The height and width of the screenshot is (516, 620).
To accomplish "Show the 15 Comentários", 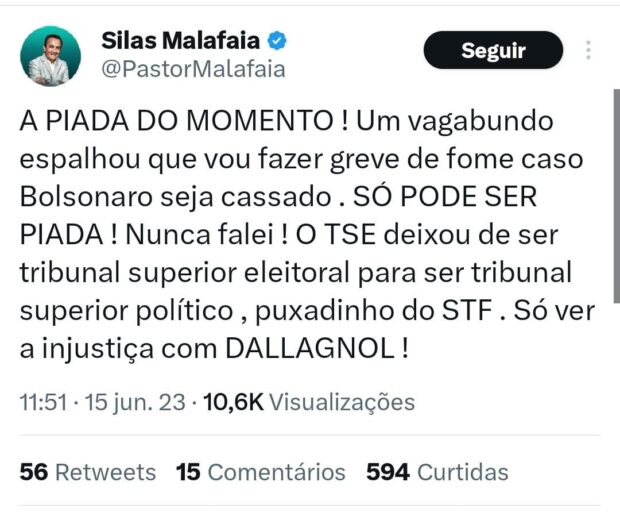I will click(x=261, y=472).
